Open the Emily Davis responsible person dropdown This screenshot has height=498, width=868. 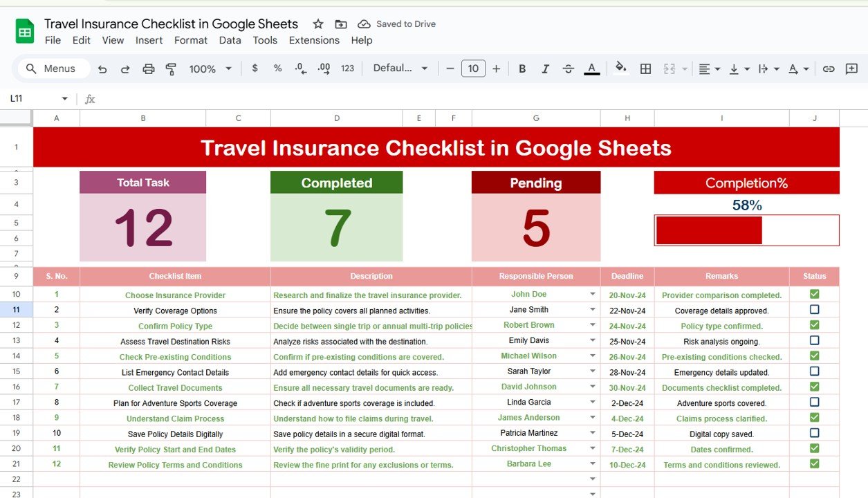coord(593,340)
